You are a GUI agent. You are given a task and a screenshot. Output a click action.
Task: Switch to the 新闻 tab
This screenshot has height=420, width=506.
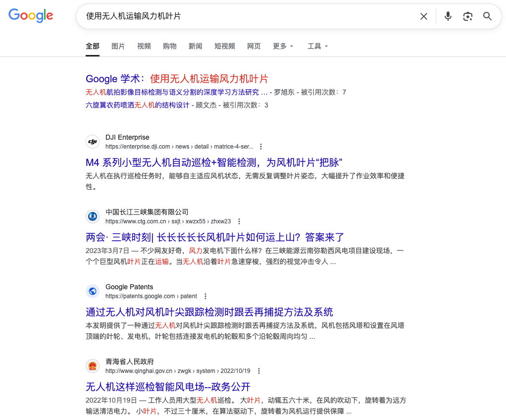tap(195, 46)
